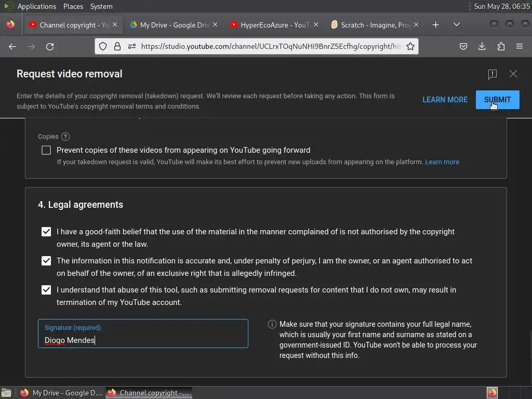Close the Request video removal dialog
Screen dimensions: 532x399
pyautogui.click(x=513, y=74)
